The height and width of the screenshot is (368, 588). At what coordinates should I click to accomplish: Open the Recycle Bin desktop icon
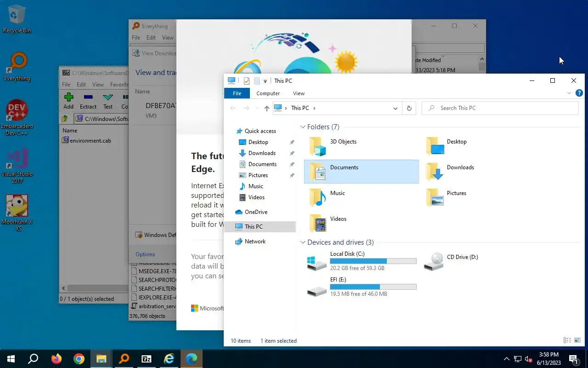coord(17,19)
